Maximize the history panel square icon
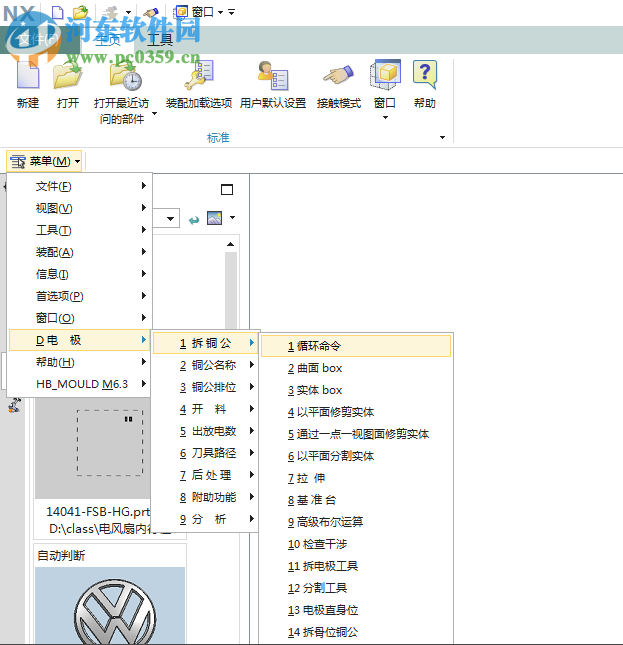This screenshot has width=623, height=645. point(227,189)
